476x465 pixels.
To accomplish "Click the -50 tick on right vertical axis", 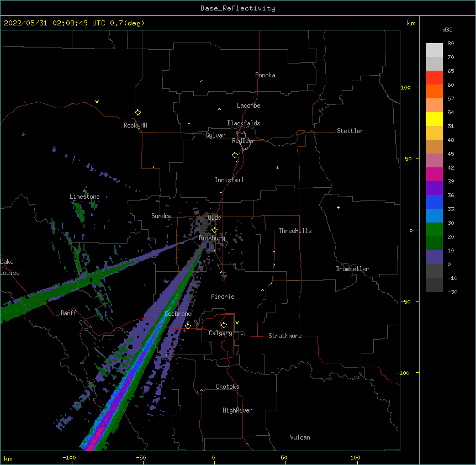I will pyautogui.click(x=405, y=302).
